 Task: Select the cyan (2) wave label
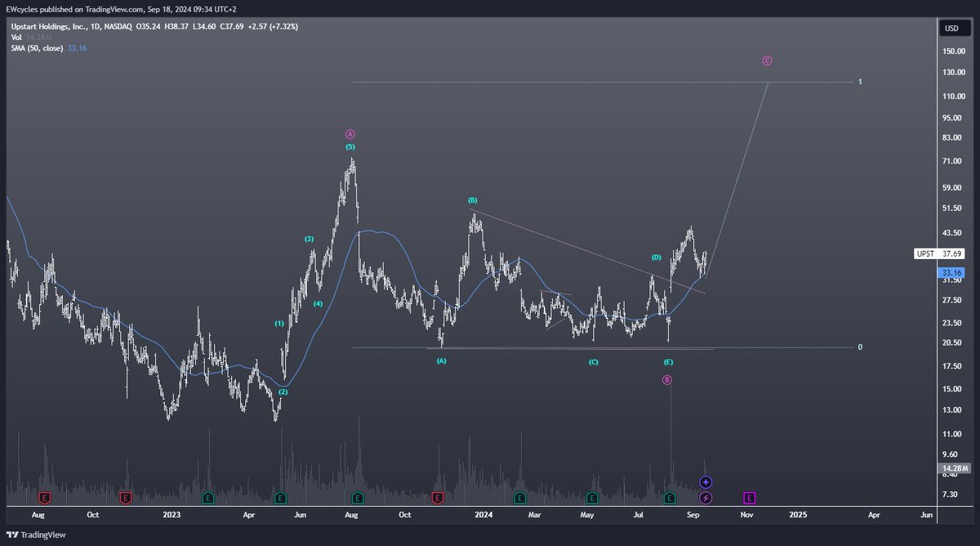[x=283, y=392]
